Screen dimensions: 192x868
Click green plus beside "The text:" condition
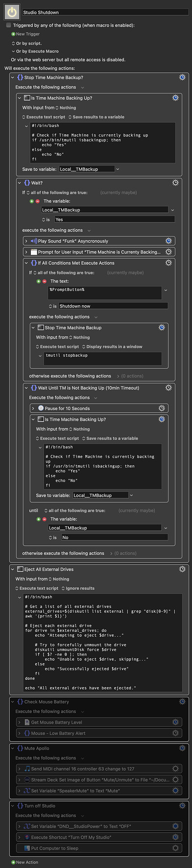39,281
